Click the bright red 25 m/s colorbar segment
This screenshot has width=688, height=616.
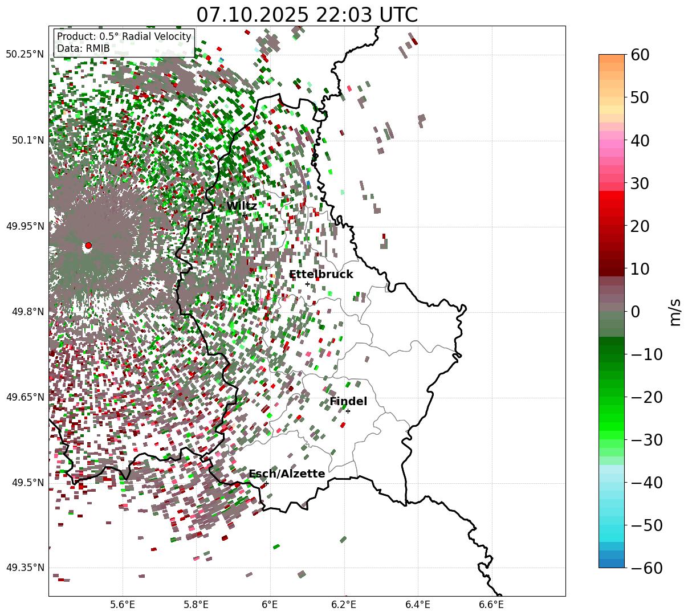click(x=612, y=204)
